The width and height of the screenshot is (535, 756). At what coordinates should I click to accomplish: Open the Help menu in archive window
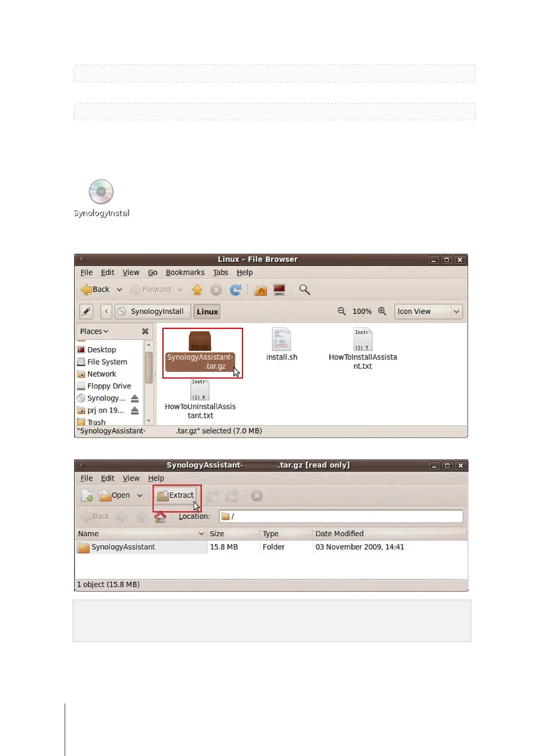click(x=156, y=478)
